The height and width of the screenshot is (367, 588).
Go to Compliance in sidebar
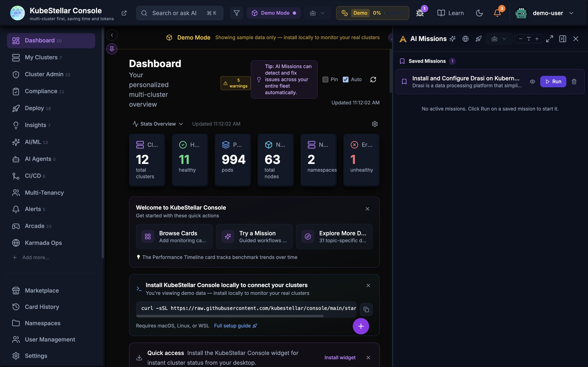pyautogui.click(x=41, y=91)
